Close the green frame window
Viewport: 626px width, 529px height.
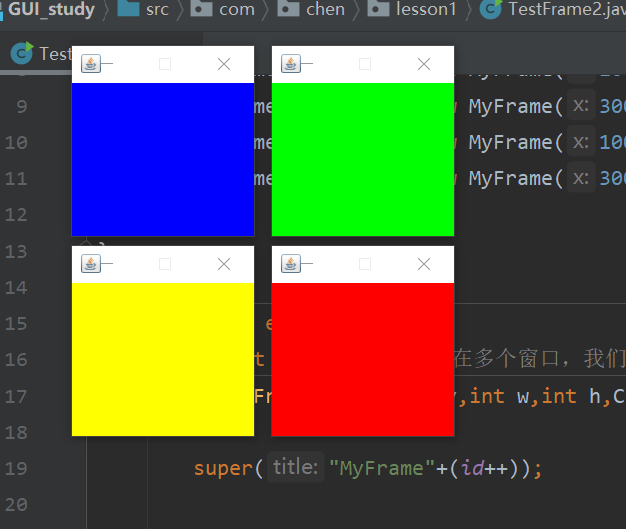424,64
